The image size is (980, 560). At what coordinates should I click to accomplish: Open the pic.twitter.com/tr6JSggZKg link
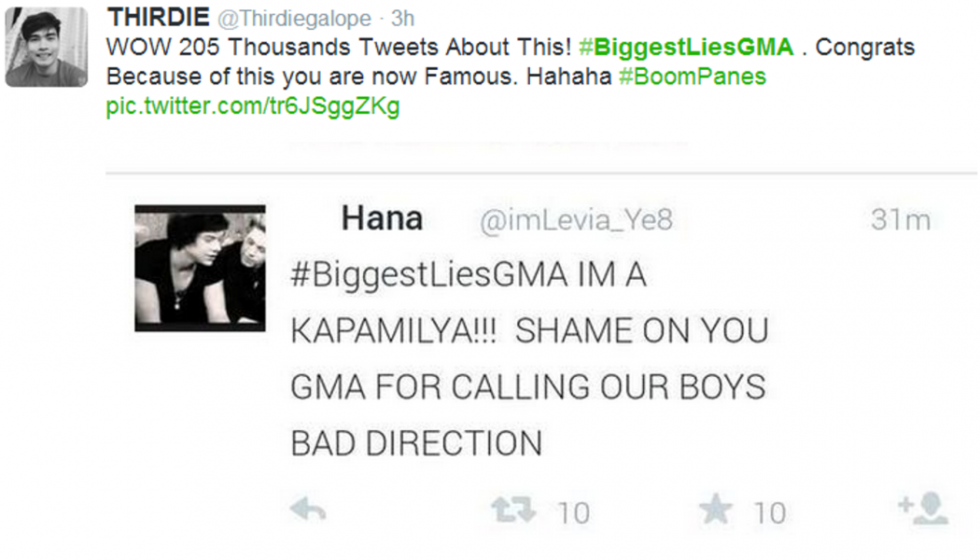253,105
